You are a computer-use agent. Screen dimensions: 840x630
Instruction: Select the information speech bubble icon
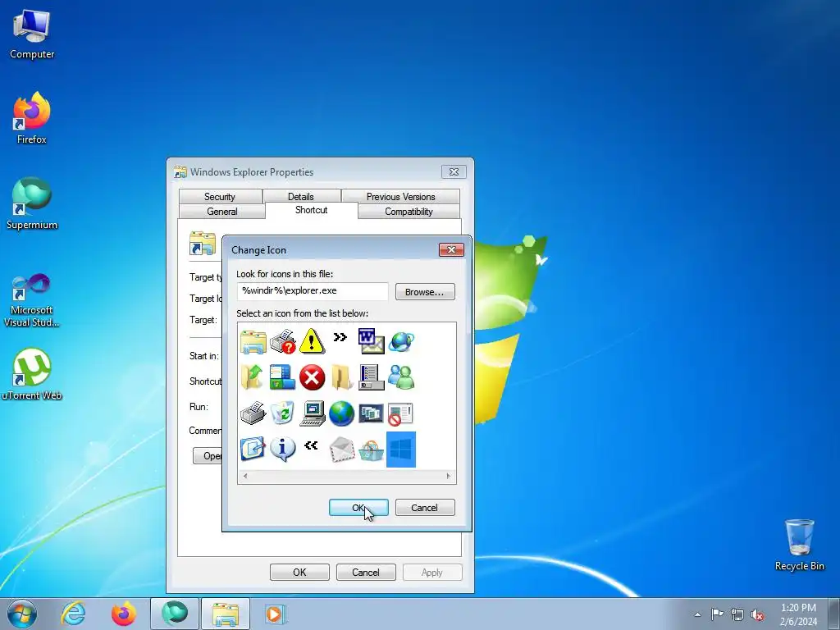click(x=282, y=449)
